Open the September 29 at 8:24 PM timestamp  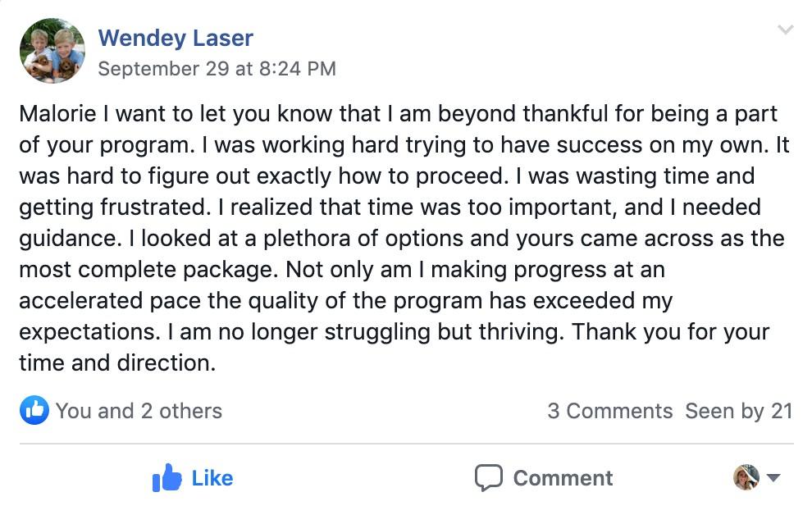217,69
